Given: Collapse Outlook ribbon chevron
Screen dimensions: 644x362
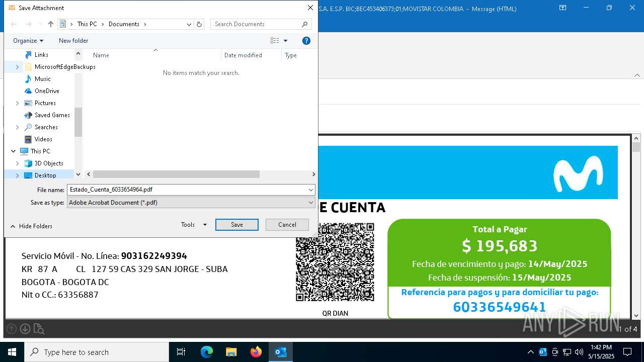Looking at the screenshot, I should click(x=637, y=75).
